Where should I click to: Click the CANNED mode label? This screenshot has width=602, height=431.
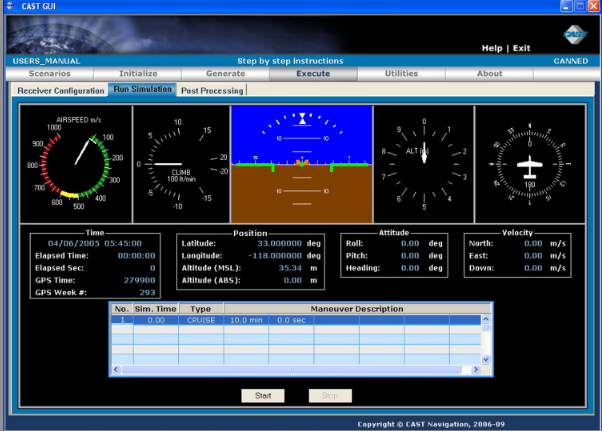(571, 61)
